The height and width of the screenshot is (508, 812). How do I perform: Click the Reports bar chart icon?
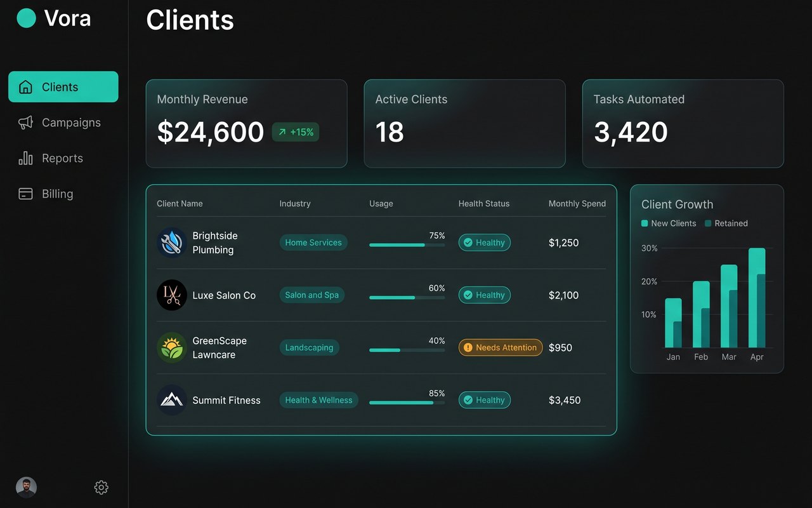point(25,158)
